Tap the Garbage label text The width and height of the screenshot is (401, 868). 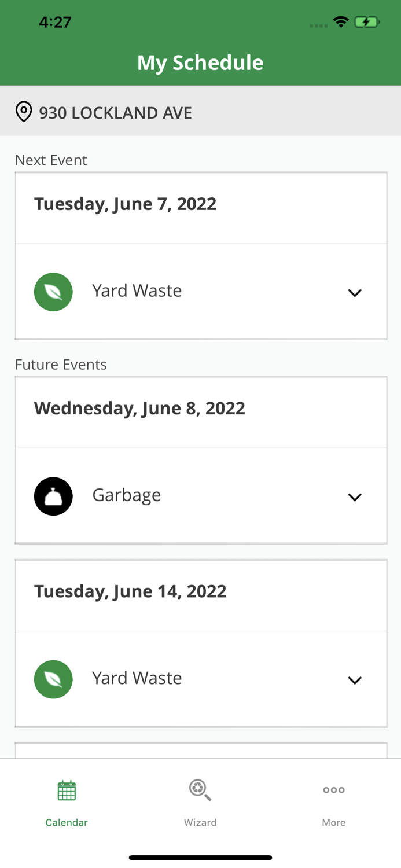pyautogui.click(x=127, y=495)
